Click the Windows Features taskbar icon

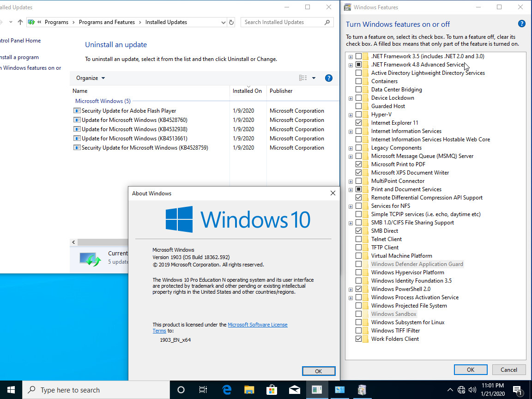363,390
